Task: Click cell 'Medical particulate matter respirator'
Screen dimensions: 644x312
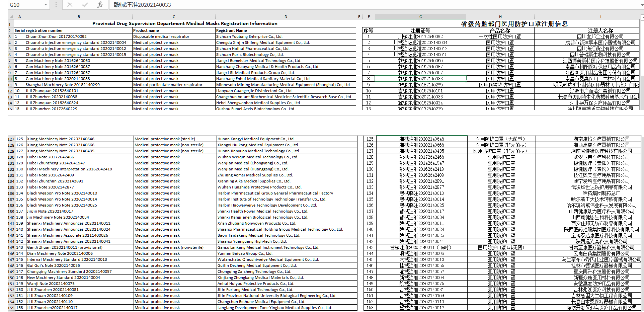Action: 174,85
